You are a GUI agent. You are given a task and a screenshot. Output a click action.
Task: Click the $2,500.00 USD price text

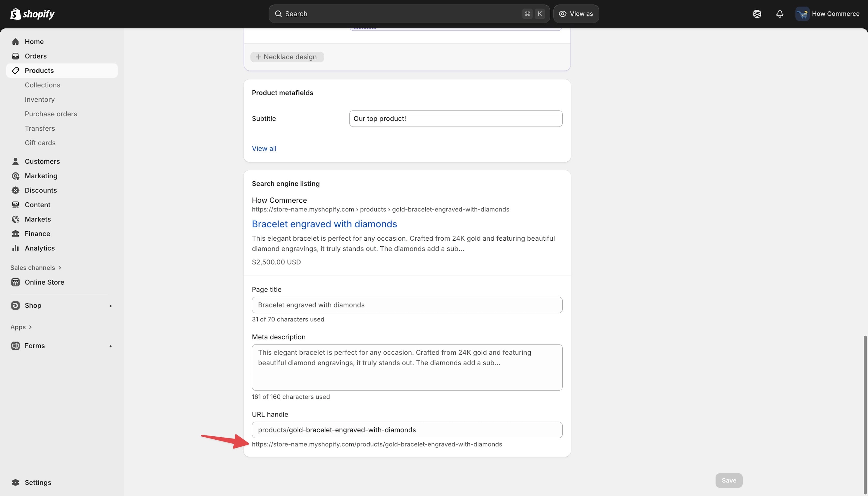click(276, 262)
